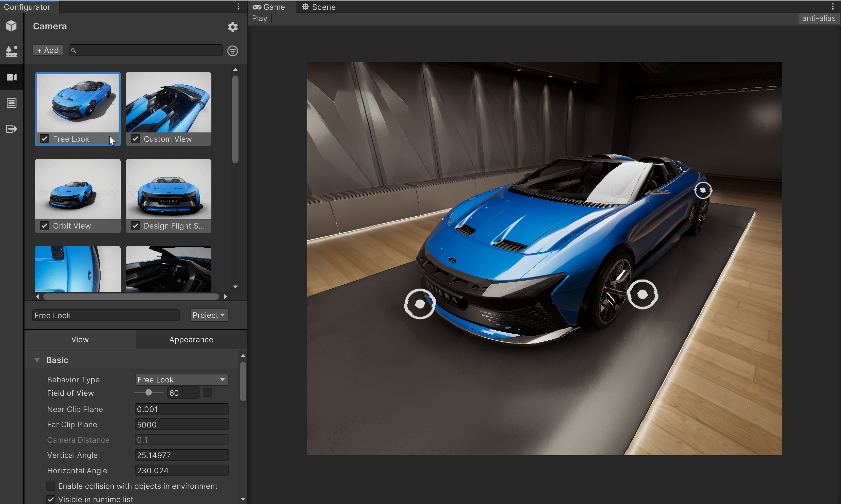Image resolution: width=841 pixels, height=504 pixels.
Task: Collapse the Basic section
Action: point(37,360)
